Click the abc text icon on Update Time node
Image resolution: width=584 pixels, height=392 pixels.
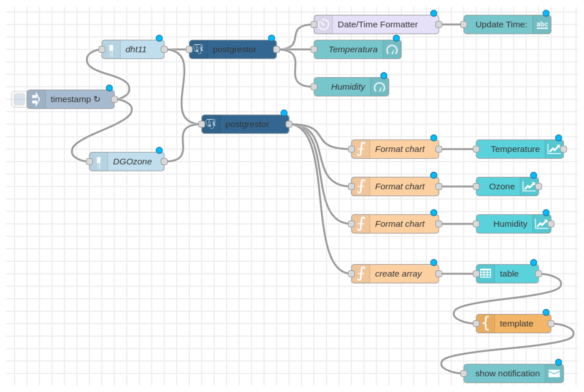coord(542,24)
